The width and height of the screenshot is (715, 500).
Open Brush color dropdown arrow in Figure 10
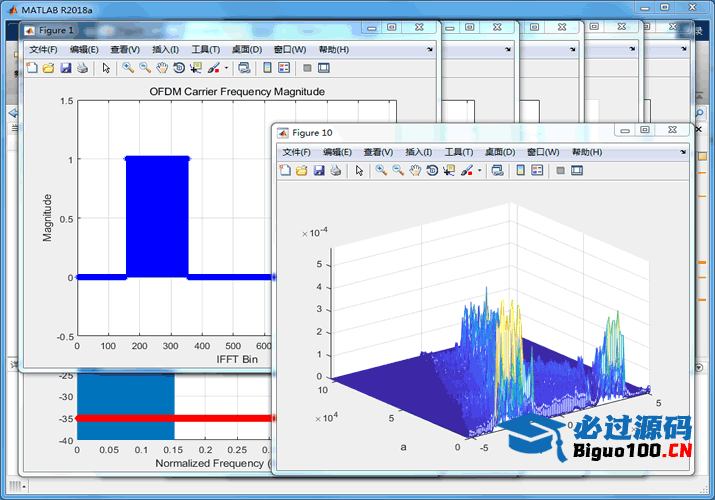479,170
